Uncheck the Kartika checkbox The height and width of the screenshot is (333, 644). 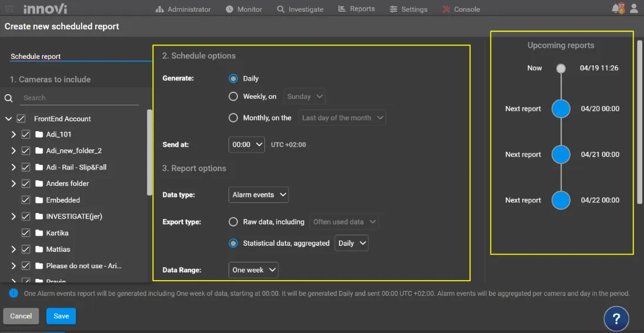coord(26,233)
